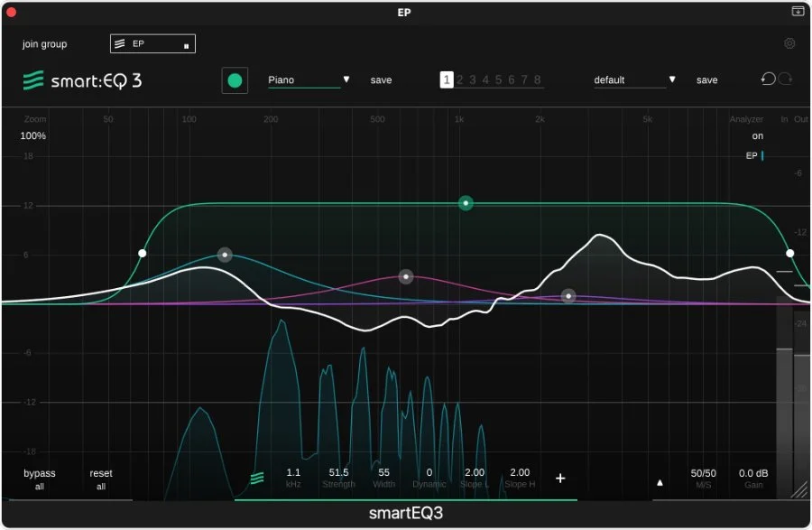Click reset all
The width and height of the screenshot is (812, 530).
tap(100, 478)
